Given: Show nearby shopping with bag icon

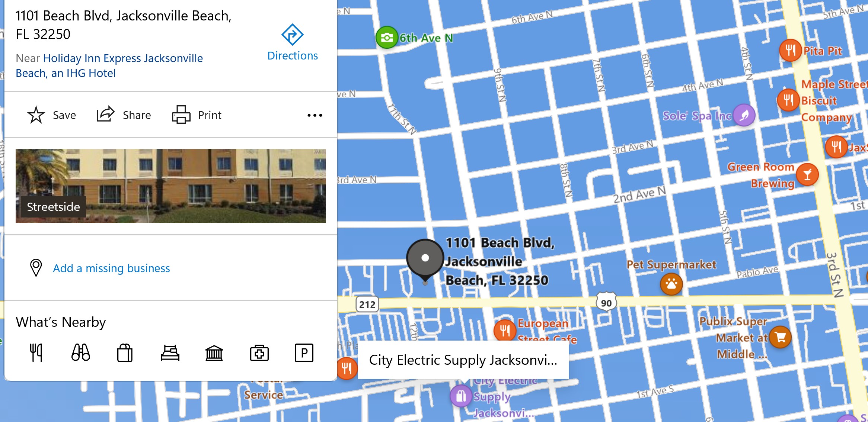Looking at the screenshot, I should (x=125, y=352).
